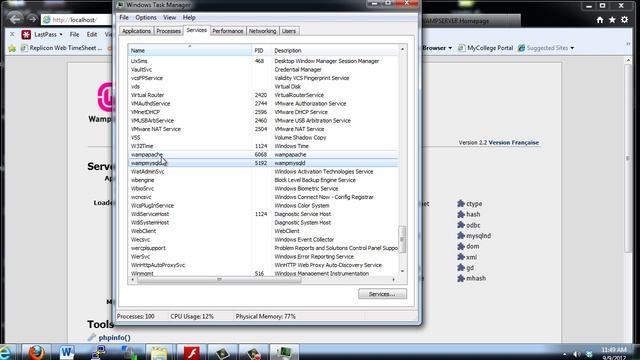The width and height of the screenshot is (640, 360).
Task: Open the phpinfo() link
Action: tap(115, 338)
